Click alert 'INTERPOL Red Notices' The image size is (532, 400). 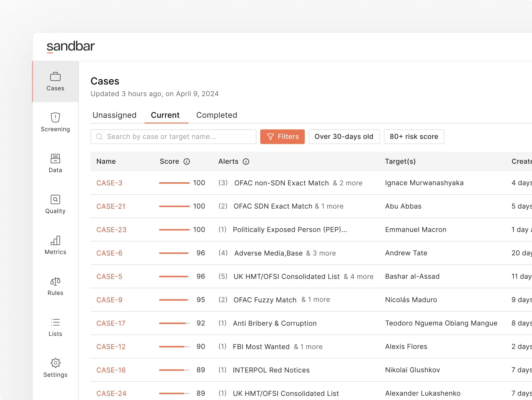coord(271,370)
